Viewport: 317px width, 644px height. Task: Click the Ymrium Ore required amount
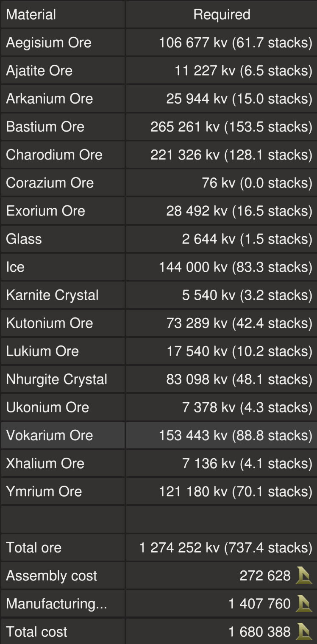pos(235,492)
